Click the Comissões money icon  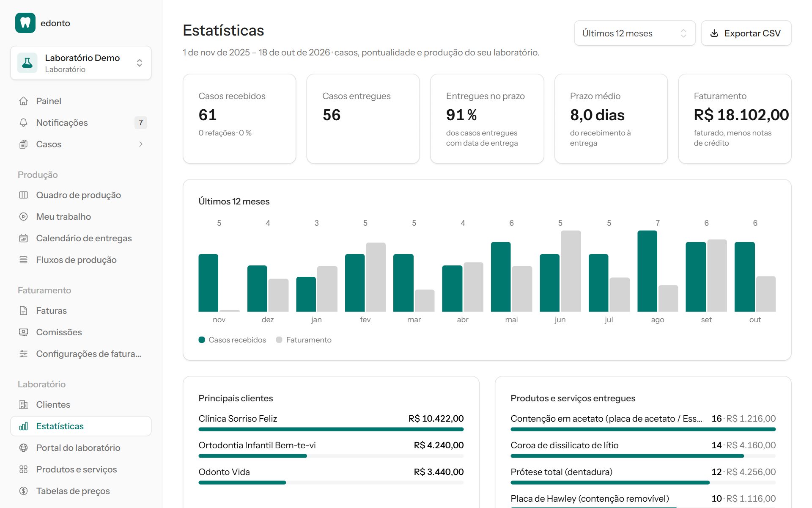[24, 332]
